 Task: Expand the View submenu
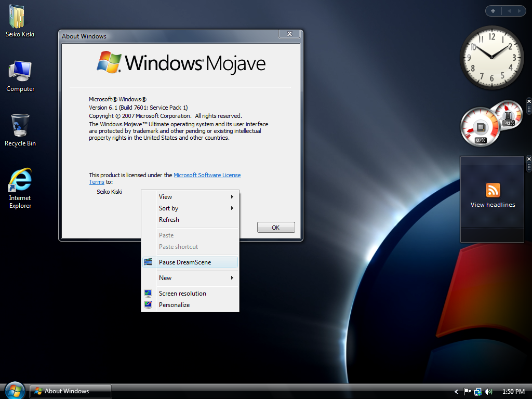pos(165,197)
